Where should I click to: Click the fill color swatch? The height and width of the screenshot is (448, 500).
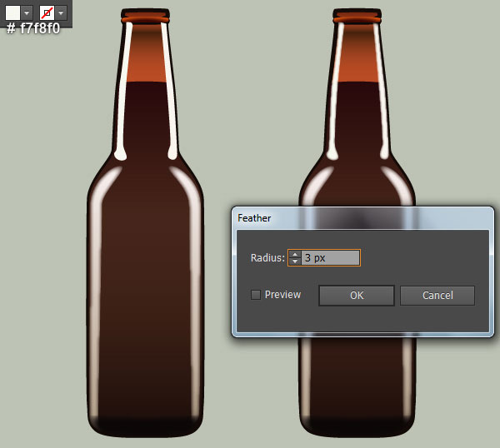click(12, 12)
